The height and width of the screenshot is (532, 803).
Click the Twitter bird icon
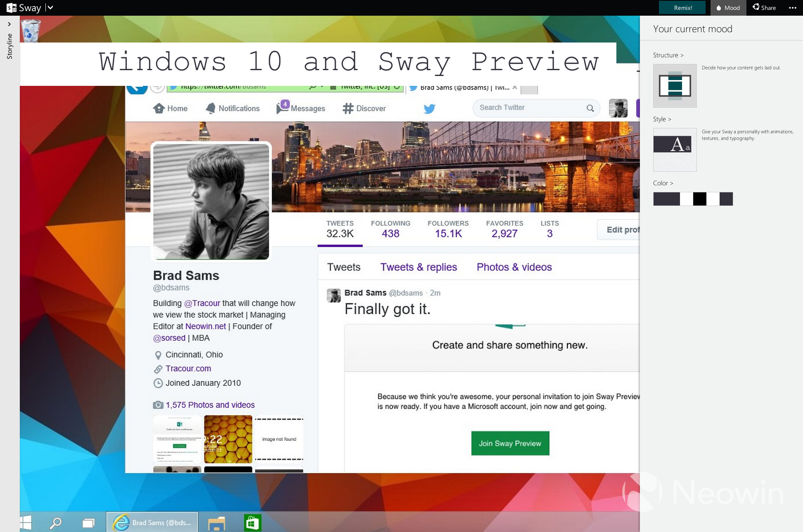429,109
